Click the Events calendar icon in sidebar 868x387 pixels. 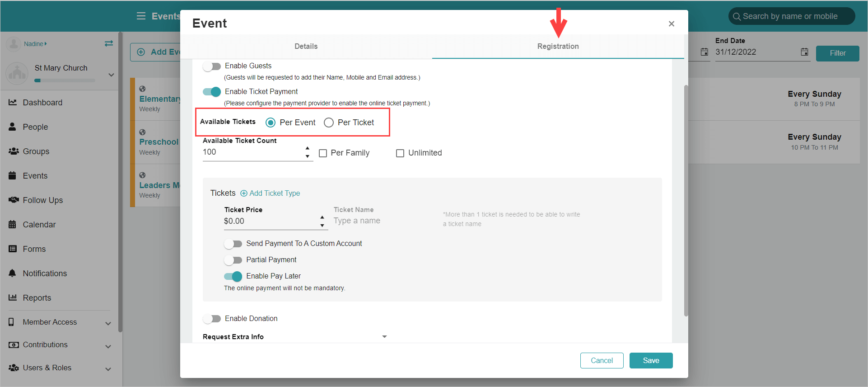(x=13, y=175)
